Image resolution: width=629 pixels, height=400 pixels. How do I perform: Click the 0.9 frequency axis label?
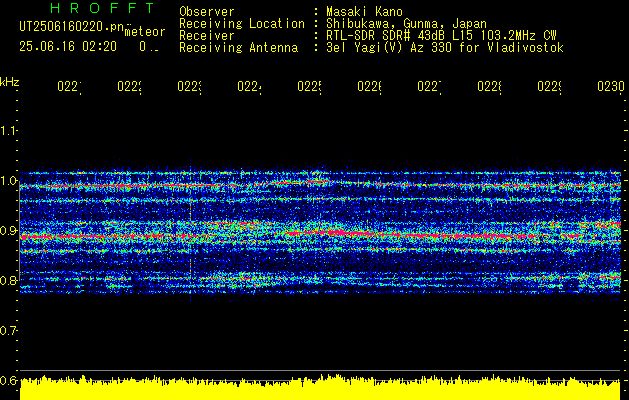click(x=9, y=230)
